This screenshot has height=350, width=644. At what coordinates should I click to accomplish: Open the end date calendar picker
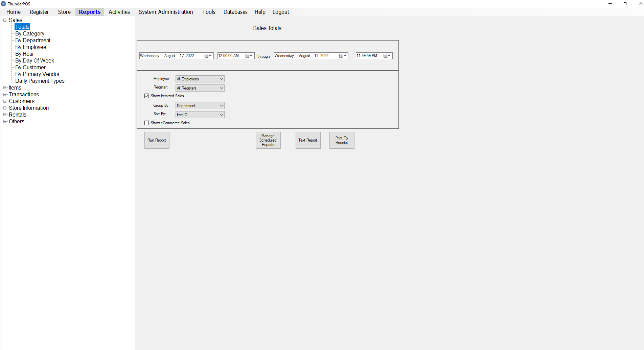click(343, 56)
